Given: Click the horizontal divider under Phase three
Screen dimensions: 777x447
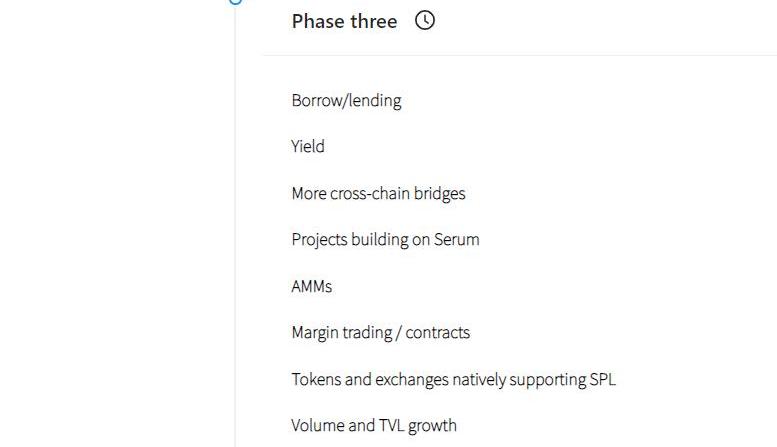Looking at the screenshot, I should (x=520, y=56).
